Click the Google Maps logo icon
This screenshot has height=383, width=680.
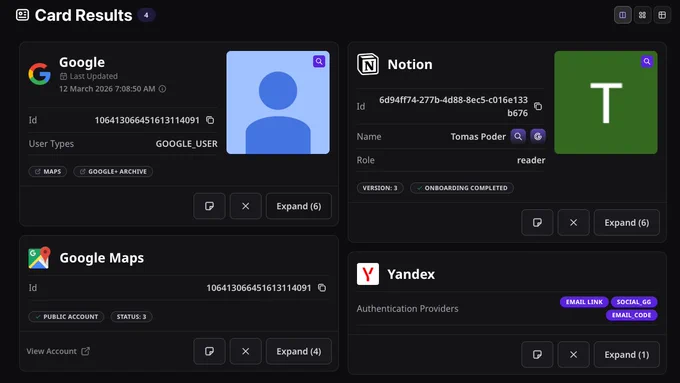point(39,258)
